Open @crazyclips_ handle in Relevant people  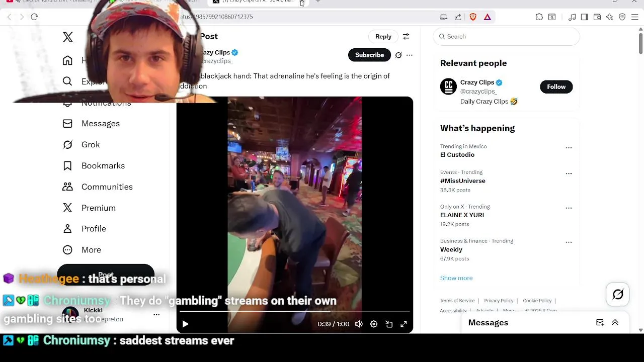pos(478,92)
